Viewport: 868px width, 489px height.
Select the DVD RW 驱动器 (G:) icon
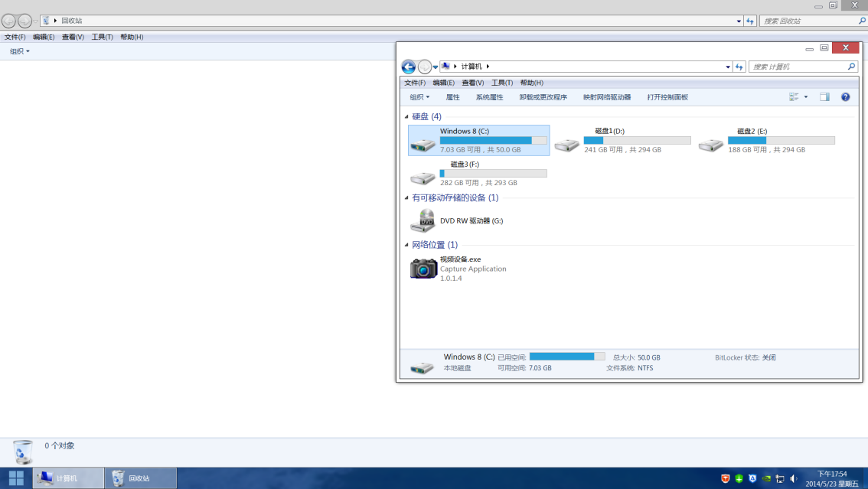tap(423, 220)
